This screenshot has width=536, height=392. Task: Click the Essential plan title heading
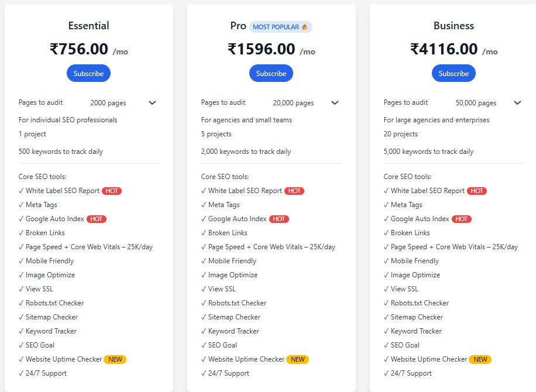(x=88, y=26)
